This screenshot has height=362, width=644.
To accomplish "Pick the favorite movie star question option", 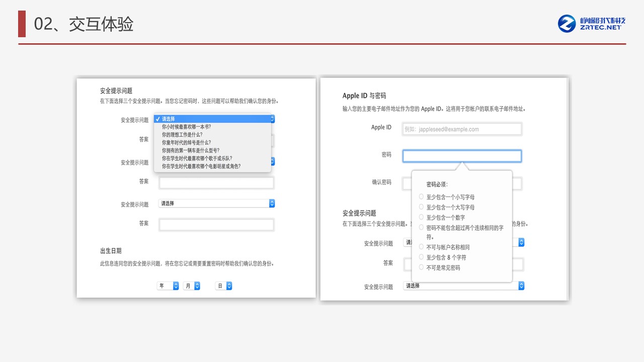I will point(201,166).
